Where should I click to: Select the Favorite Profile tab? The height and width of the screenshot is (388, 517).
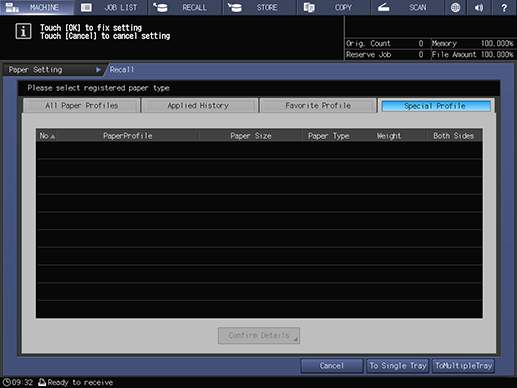click(x=318, y=106)
